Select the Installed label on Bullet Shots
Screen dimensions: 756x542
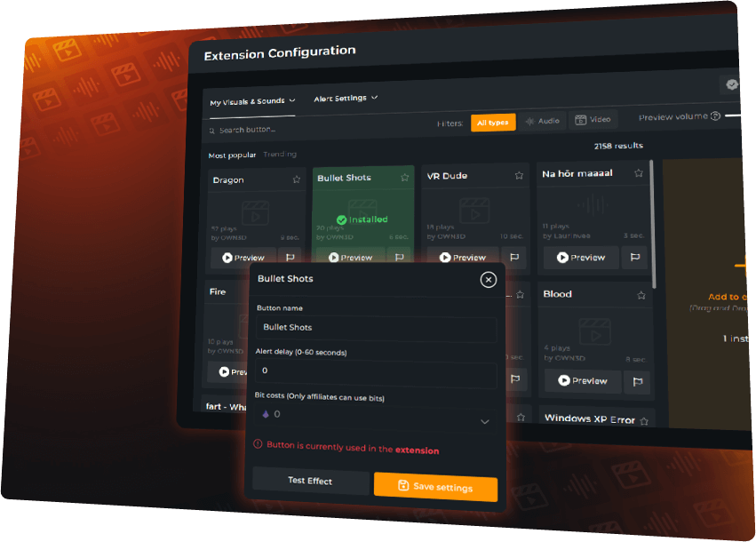pyautogui.click(x=362, y=219)
